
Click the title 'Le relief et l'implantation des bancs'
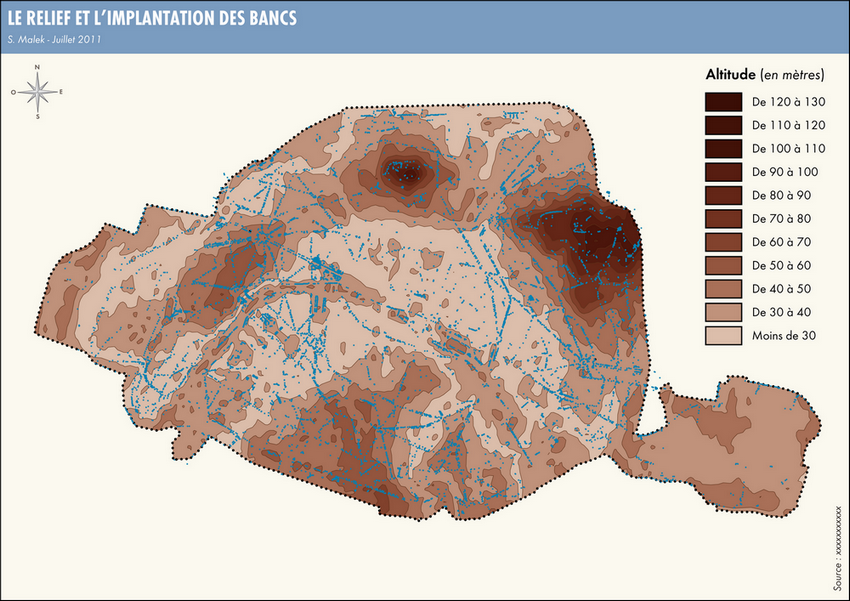pos(152,19)
